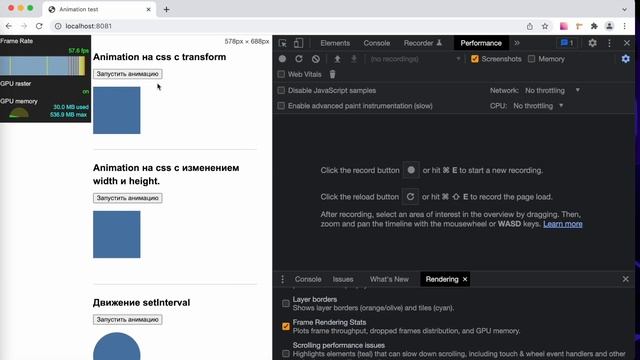This screenshot has height=360, width=640.
Task: Open Chrome three-dot menu
Action: pyautogui.click(x=624, y=26)
